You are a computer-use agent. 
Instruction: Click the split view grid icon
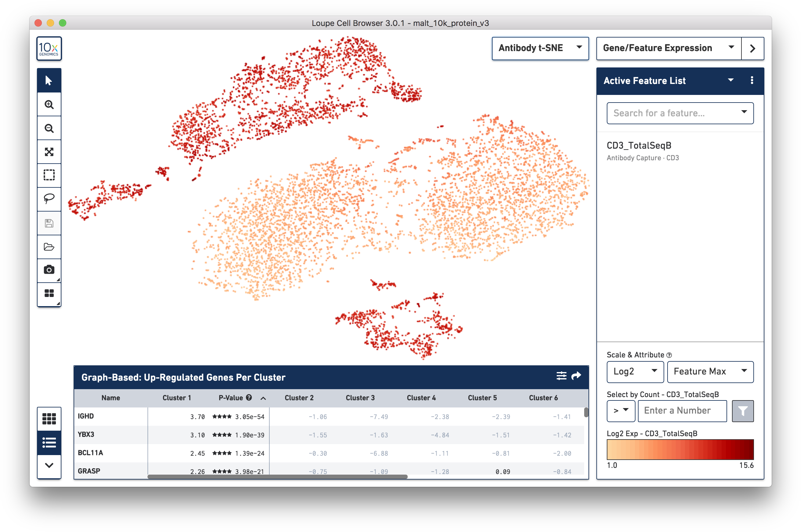click(x=49, y=294)
